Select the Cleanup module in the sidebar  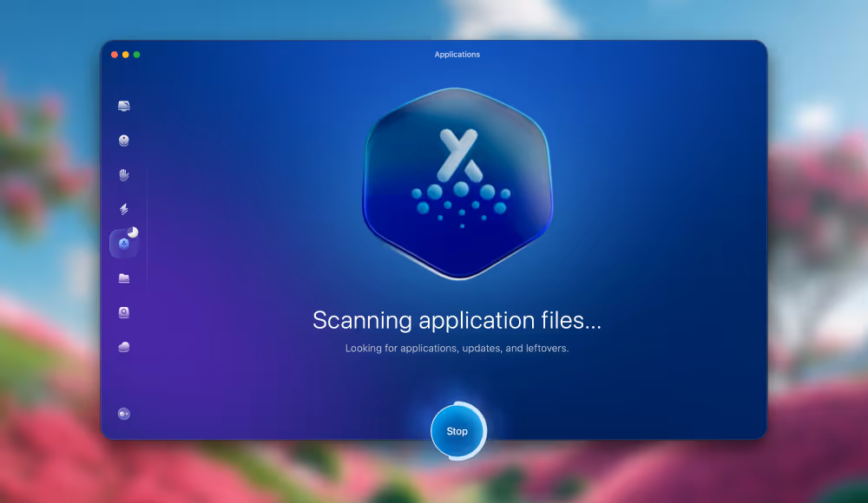coord(123,140)
